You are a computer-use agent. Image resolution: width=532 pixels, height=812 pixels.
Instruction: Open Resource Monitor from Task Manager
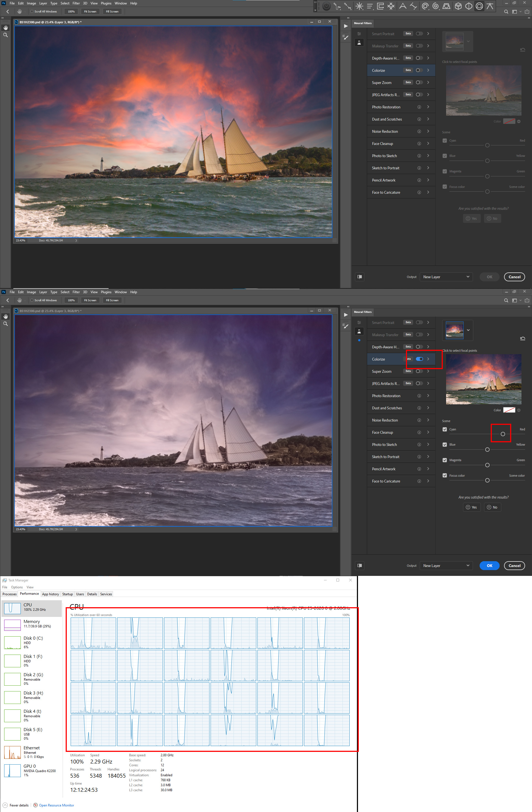(56, 805)
